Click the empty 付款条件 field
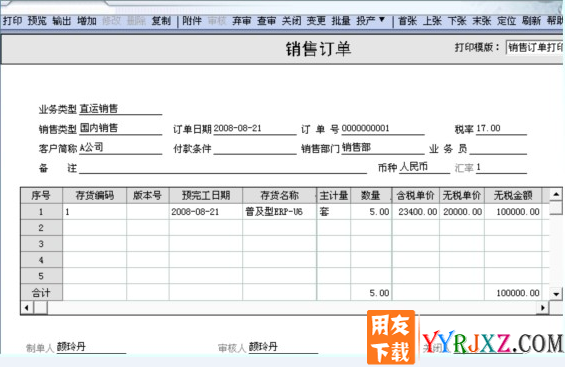Image resolution: width=565 pixels, height=367 pixels. click(255, 148)
